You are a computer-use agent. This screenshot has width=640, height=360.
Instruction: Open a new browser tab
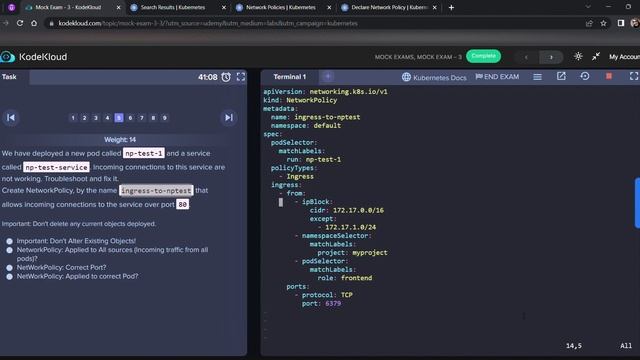451,7
